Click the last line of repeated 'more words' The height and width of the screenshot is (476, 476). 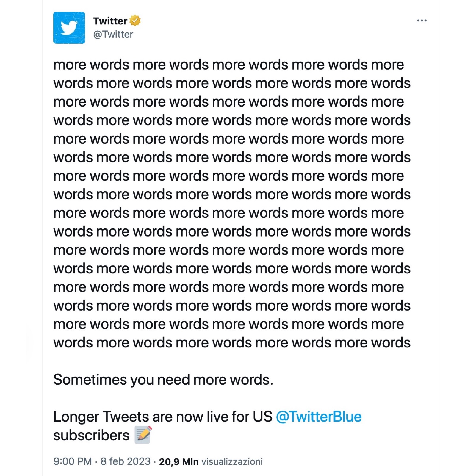click(232, 343)
